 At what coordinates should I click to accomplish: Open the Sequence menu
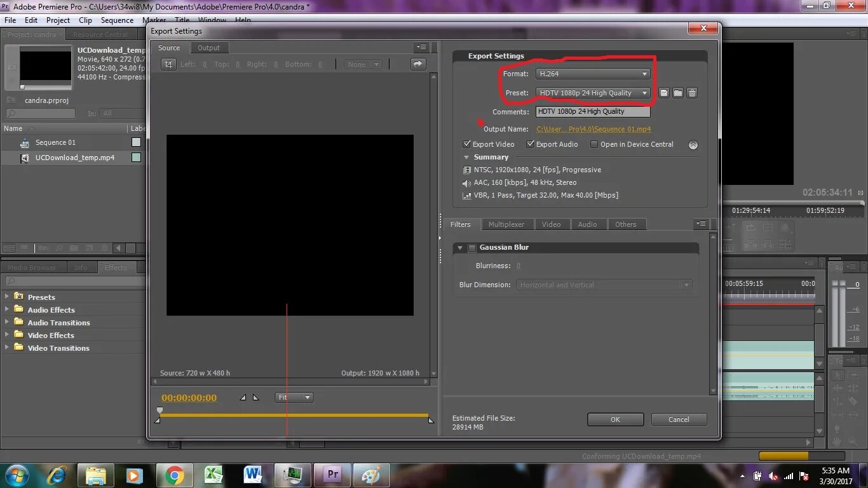117,20
